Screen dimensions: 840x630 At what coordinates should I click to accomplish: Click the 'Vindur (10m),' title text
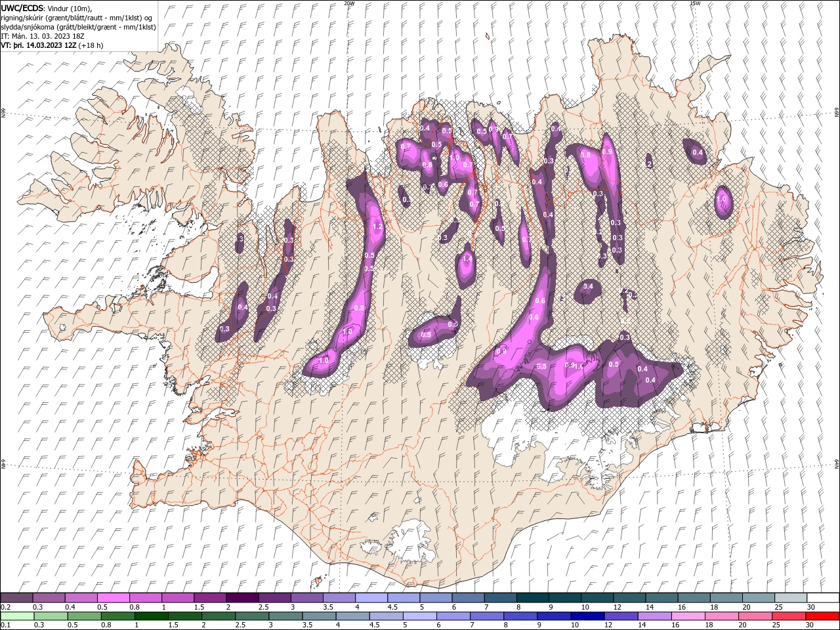(x=70, y=8)
